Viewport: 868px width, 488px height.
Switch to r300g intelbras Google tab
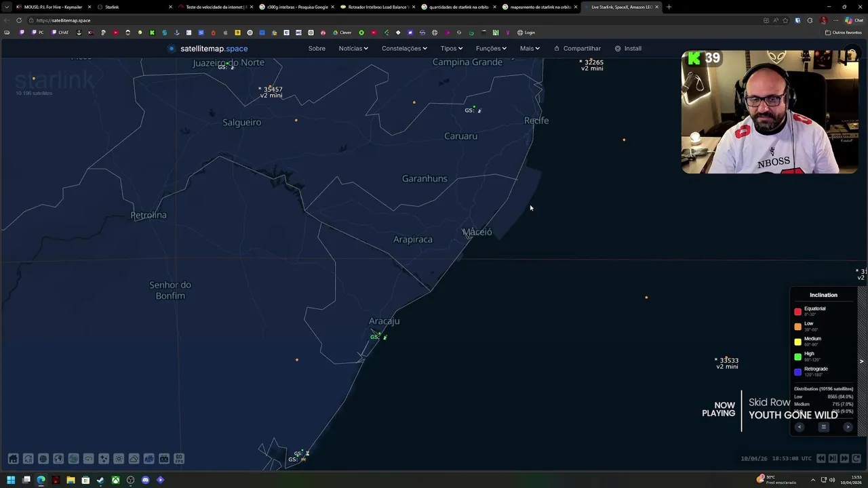pos(296,7)
